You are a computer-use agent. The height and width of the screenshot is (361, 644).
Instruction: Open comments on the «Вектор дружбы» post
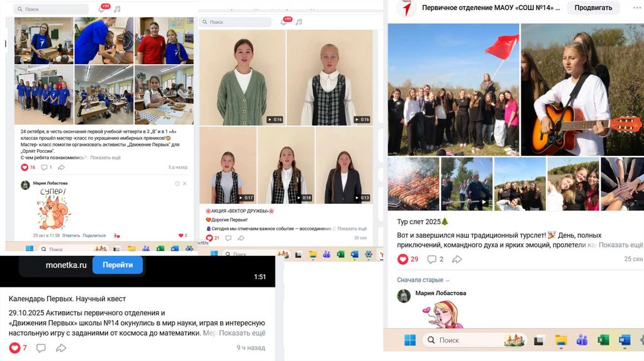pos(228,238)
